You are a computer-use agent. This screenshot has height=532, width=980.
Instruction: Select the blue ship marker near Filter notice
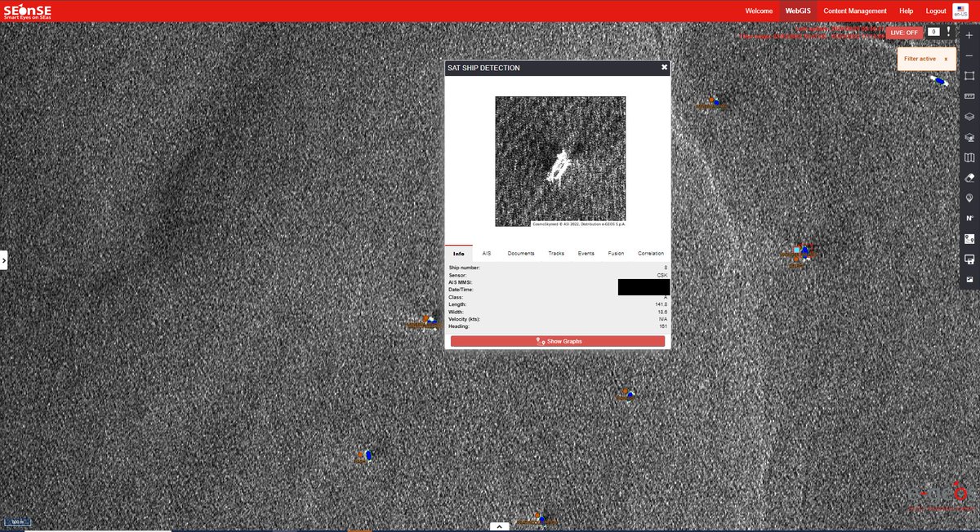940,81
